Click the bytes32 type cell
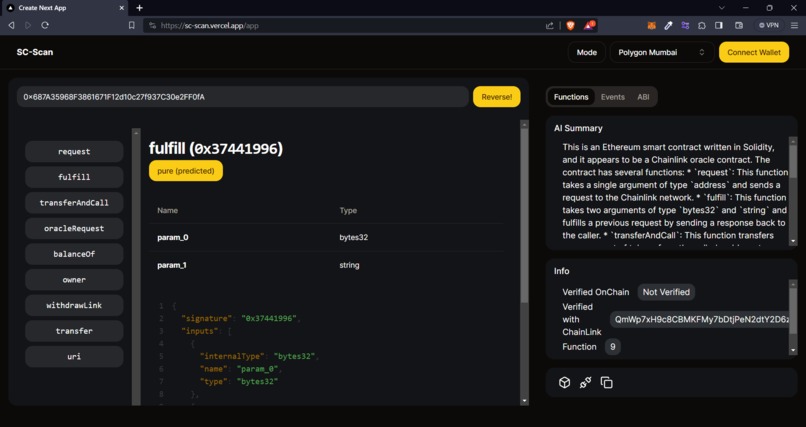806x427 pixels. (354, 237)
